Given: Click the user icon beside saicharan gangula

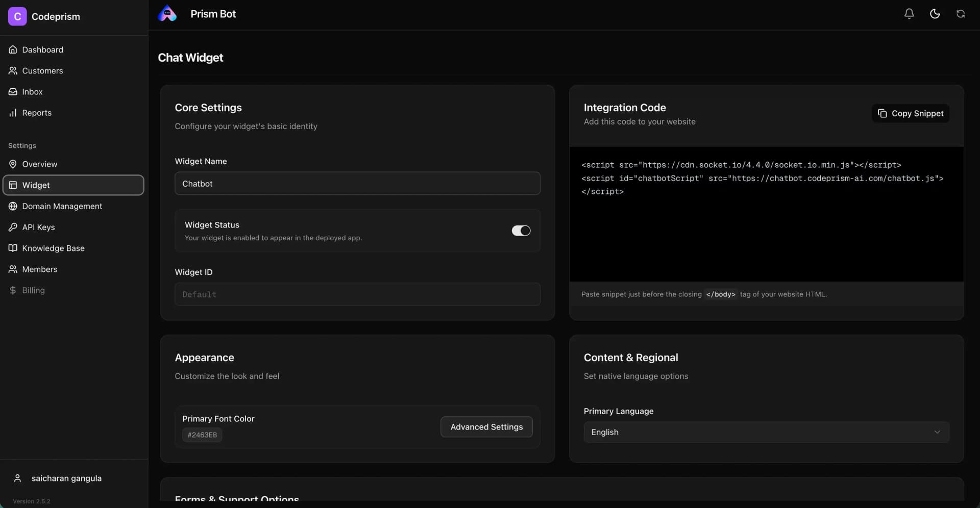Looking at the screenshot, I should point(17,478).
